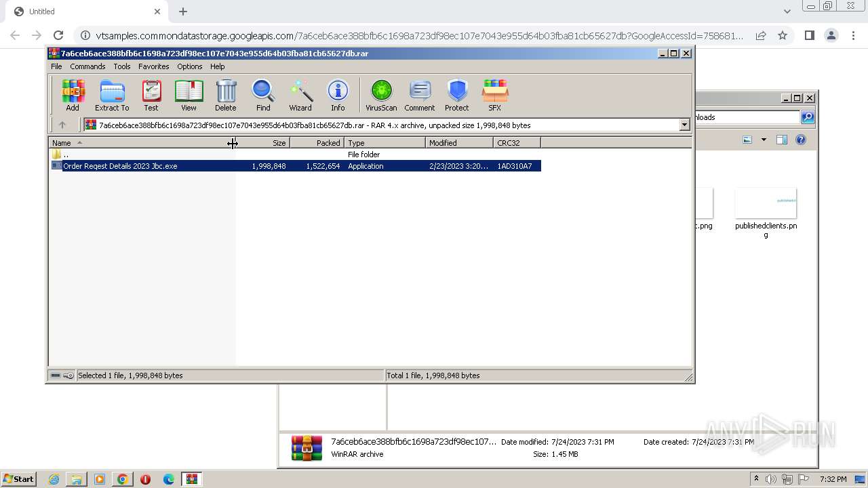Click site information icon in address bar
This screenshot has height=488, width=868.
[x=85, y=35]
